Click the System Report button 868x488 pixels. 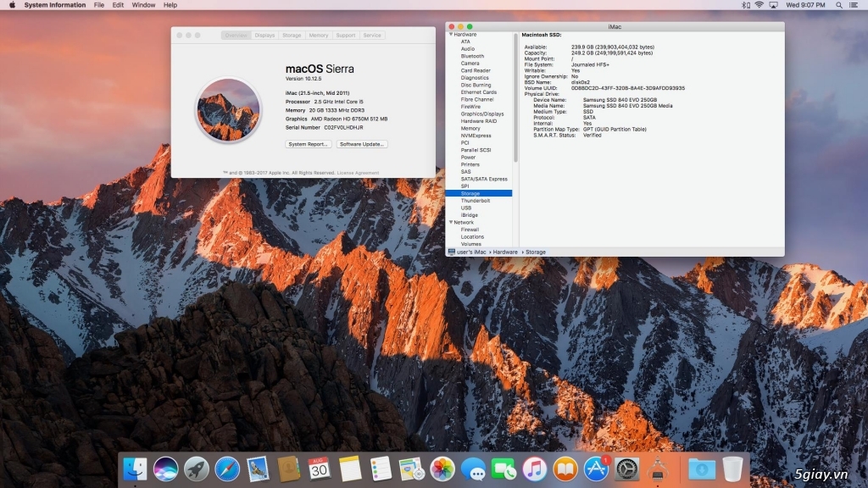pos(309,144)
